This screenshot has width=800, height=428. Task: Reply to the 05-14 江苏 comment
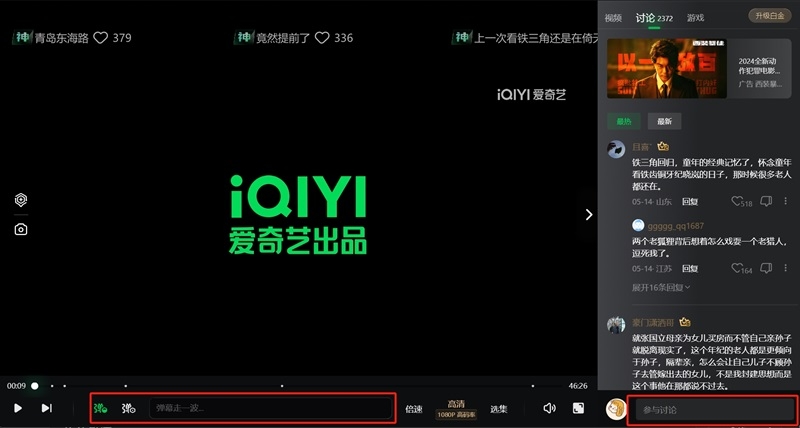tap(690, 269)
